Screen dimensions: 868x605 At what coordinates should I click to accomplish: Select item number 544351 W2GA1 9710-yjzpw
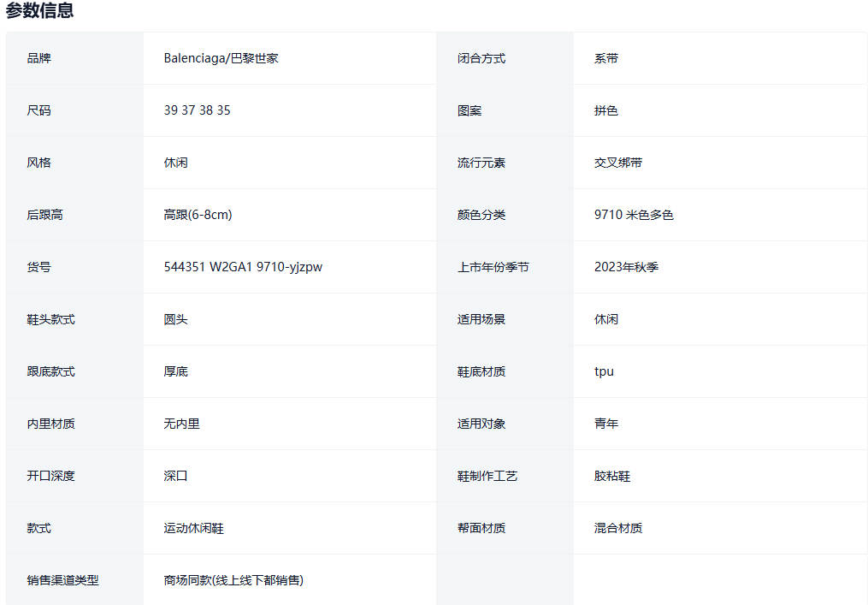tap(243, 267)
